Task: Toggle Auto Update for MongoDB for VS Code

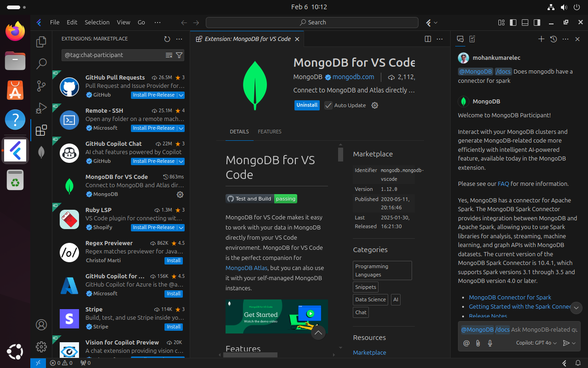Action: pos(328,105)
